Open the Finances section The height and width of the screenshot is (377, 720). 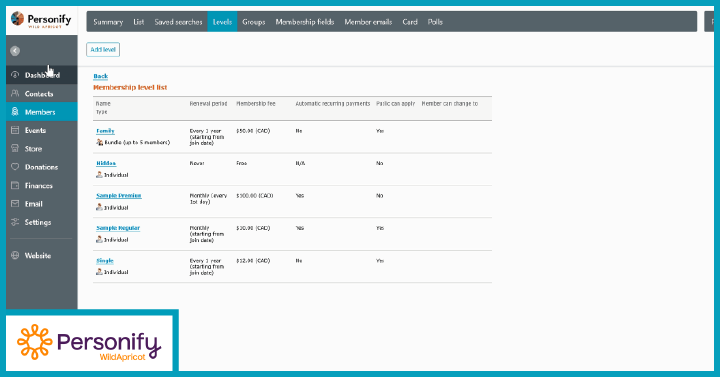[39, 186]
